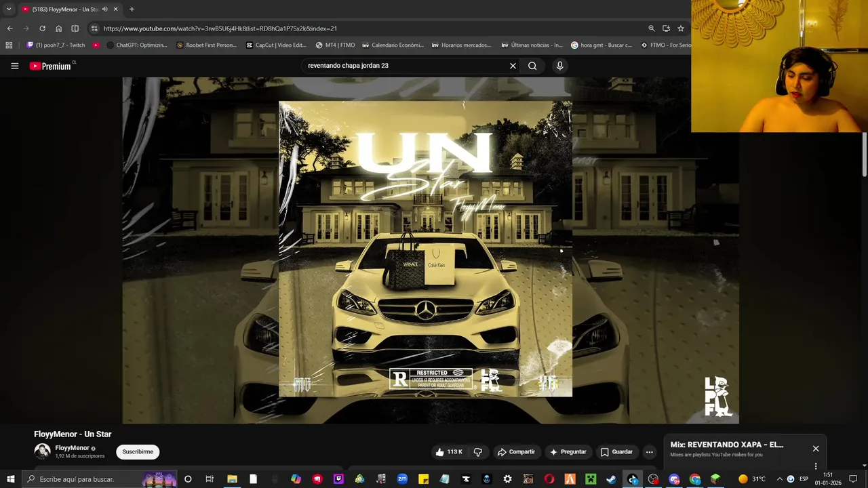Click the LPFL channel watermark in video

(717, 396)
